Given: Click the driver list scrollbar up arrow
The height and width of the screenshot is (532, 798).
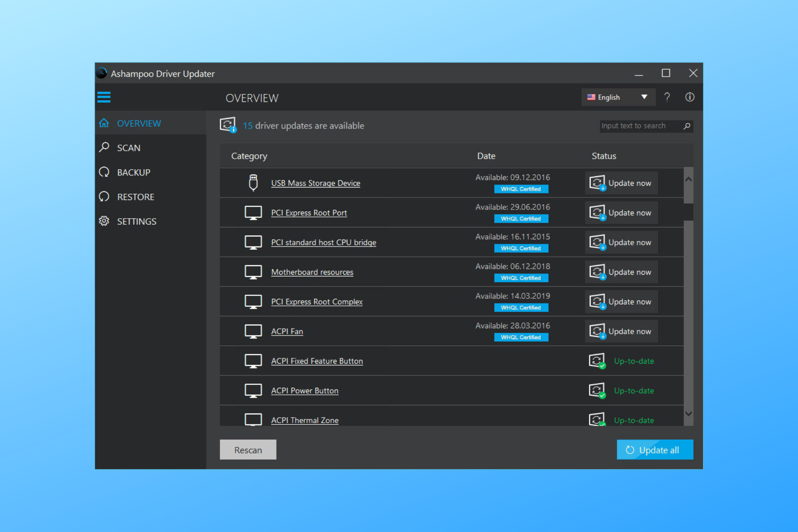Looking at the screenshot, I should point(689,179).
